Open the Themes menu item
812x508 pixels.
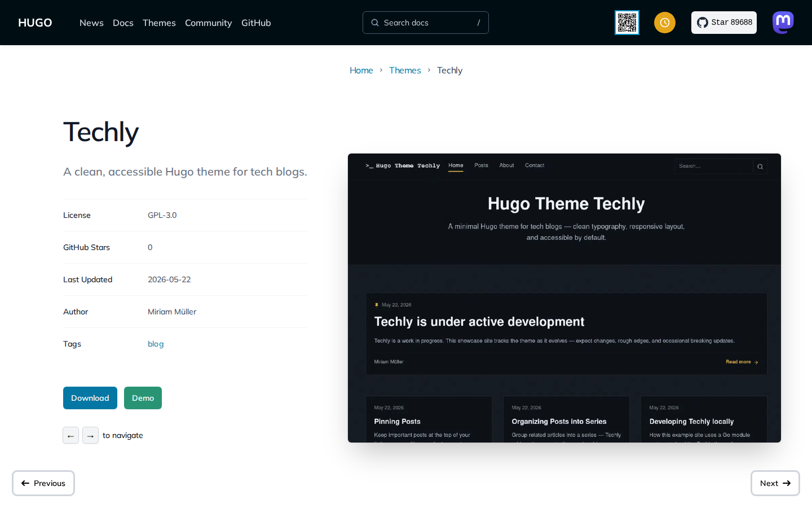(159, 23)
